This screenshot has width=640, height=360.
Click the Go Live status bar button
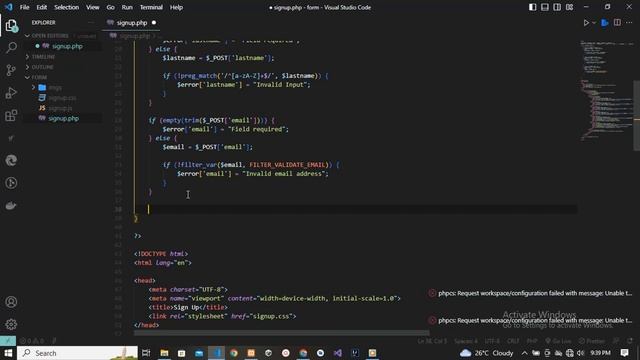click(558, 341)
